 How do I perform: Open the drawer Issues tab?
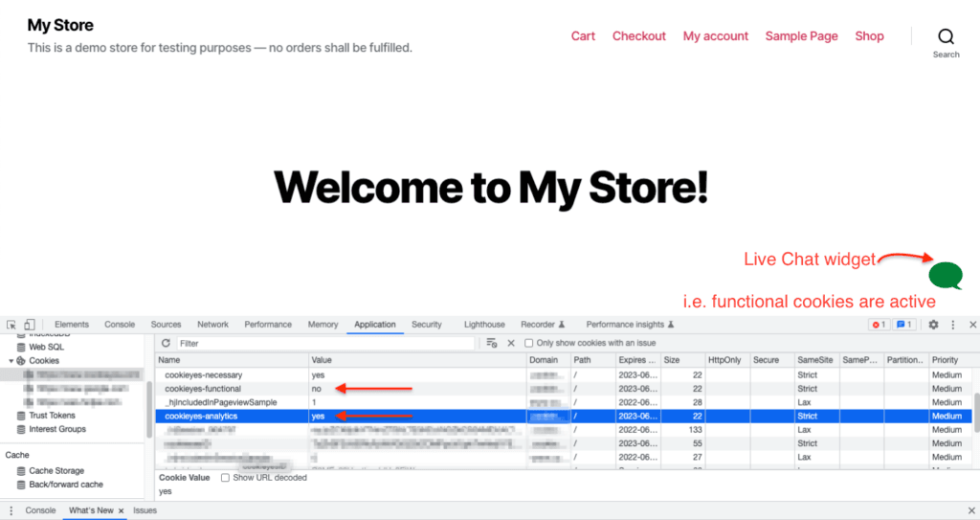tap(145, 510)
